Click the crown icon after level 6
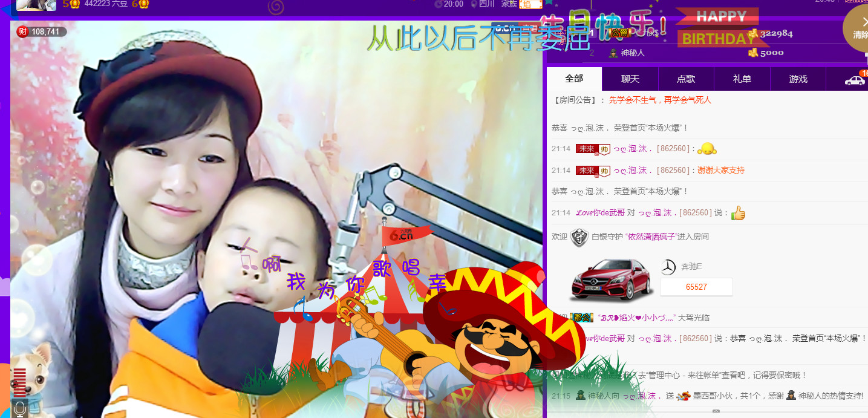This screenshot has width=868, height=418. point(145,4)
